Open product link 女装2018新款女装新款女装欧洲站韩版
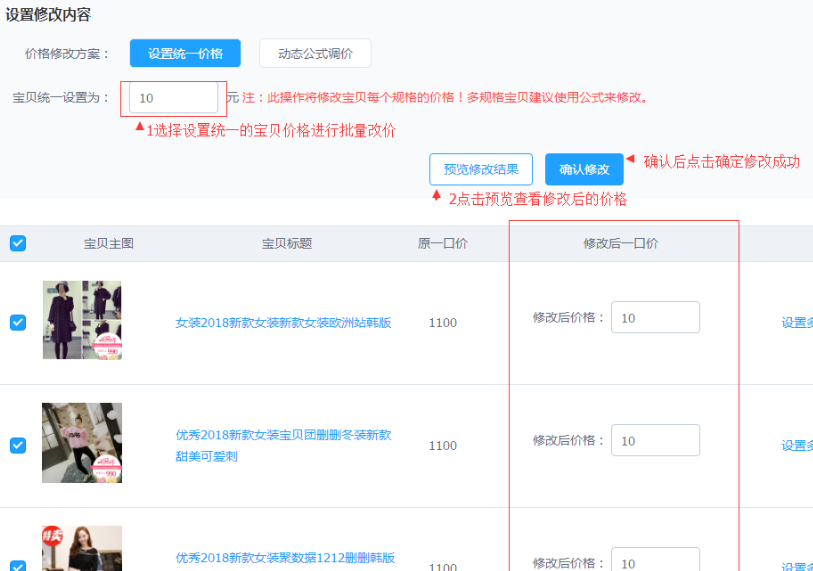The height and width of the screenshot is (571, 813). (283, 323)
